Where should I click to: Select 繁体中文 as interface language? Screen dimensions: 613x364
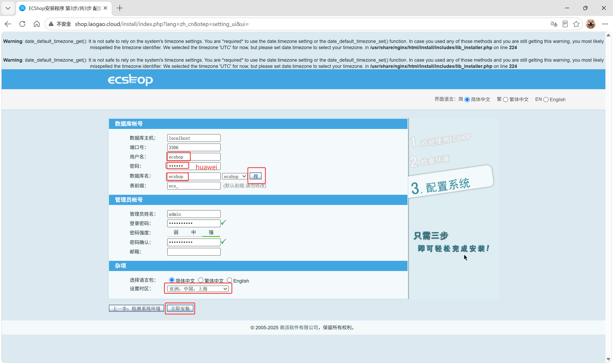pos(506,100)
